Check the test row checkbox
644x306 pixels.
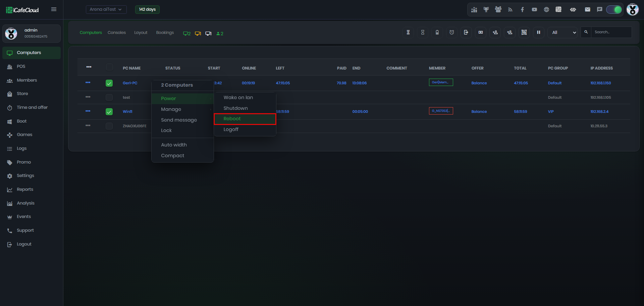tap(109, 97)
